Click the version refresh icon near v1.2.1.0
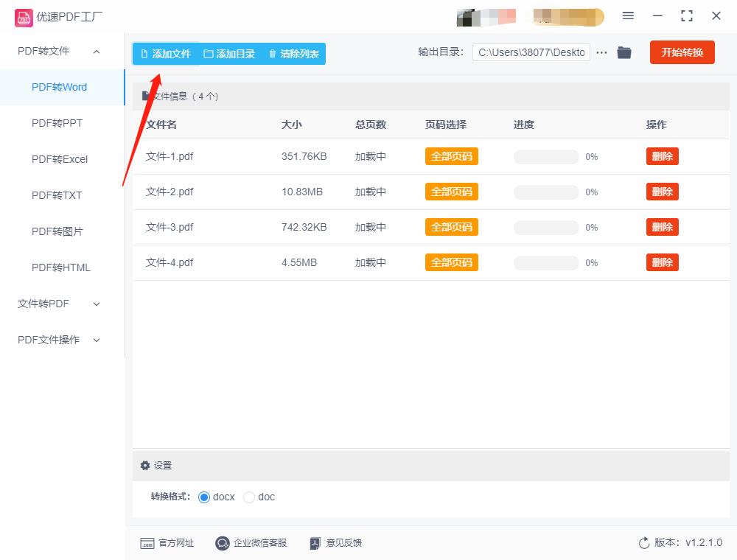The image size is (737, 560). [642, 542]
